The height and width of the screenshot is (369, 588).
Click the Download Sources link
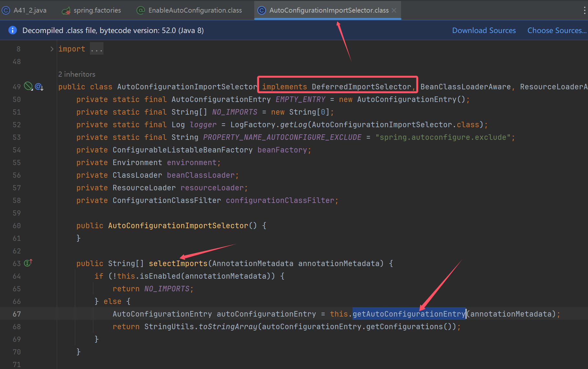(484, 30)
